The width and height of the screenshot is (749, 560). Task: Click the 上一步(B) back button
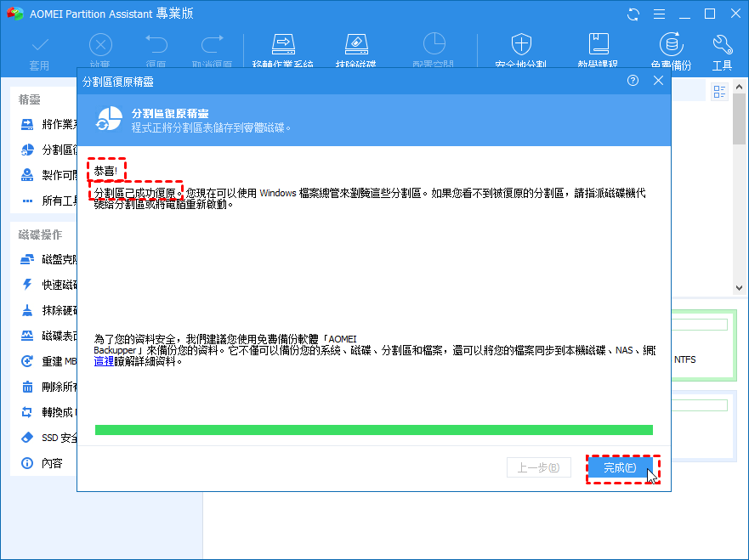point(539,467)
